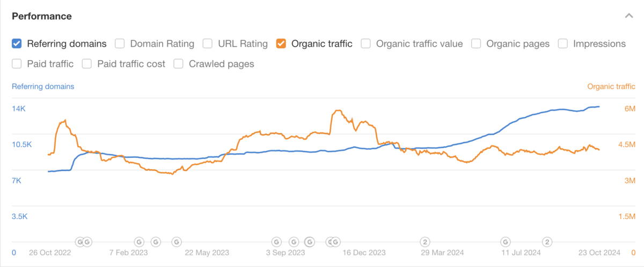
Task: Click the blue Referring domains axis title
Action: click(43, 86)
